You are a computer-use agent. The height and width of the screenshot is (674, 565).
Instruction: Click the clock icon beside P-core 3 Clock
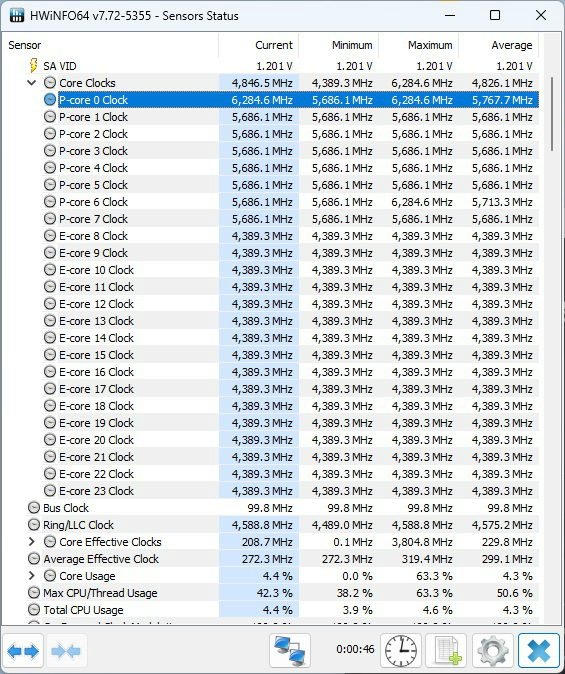[50, 150]
